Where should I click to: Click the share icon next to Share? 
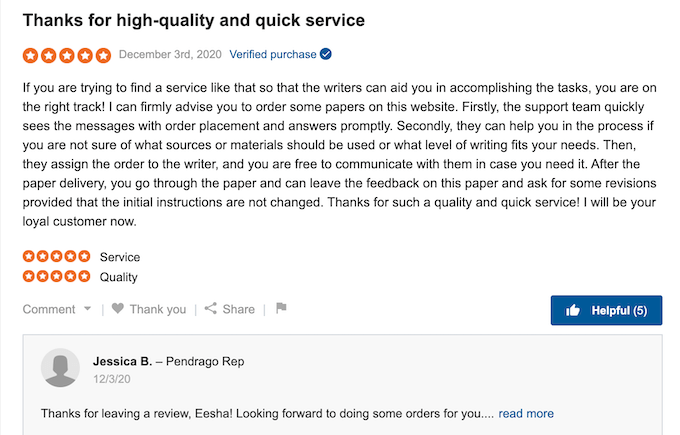coord(211,309)
